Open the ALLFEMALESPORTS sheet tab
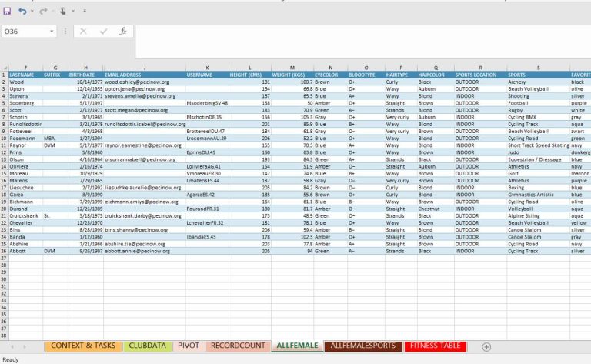591x364 pixels. point(362,346)
